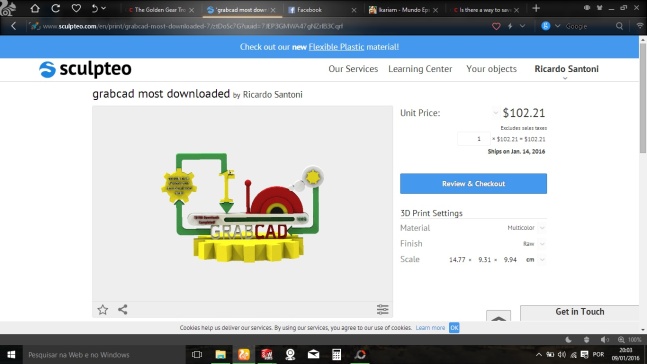Click the product title 'grabcad most downloaded'
The image size is (647, 364).
tap(161, 94)
